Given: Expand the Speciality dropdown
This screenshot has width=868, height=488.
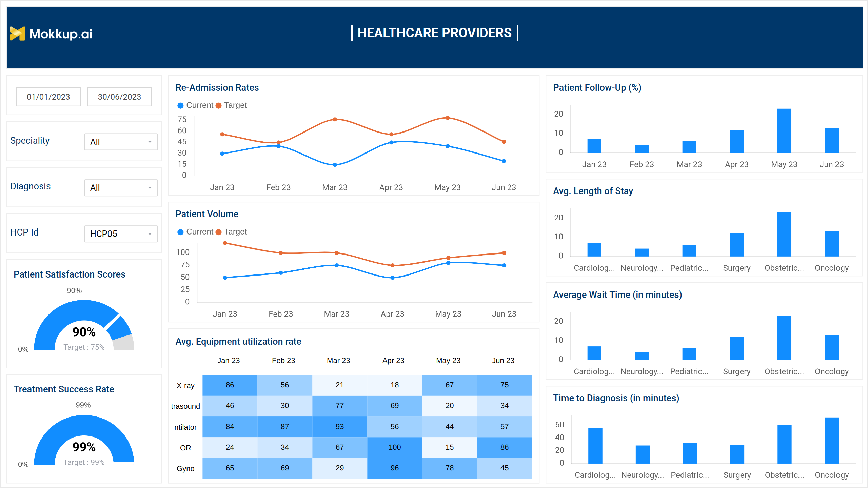Looking at the screenshot, I should point(121,142).
